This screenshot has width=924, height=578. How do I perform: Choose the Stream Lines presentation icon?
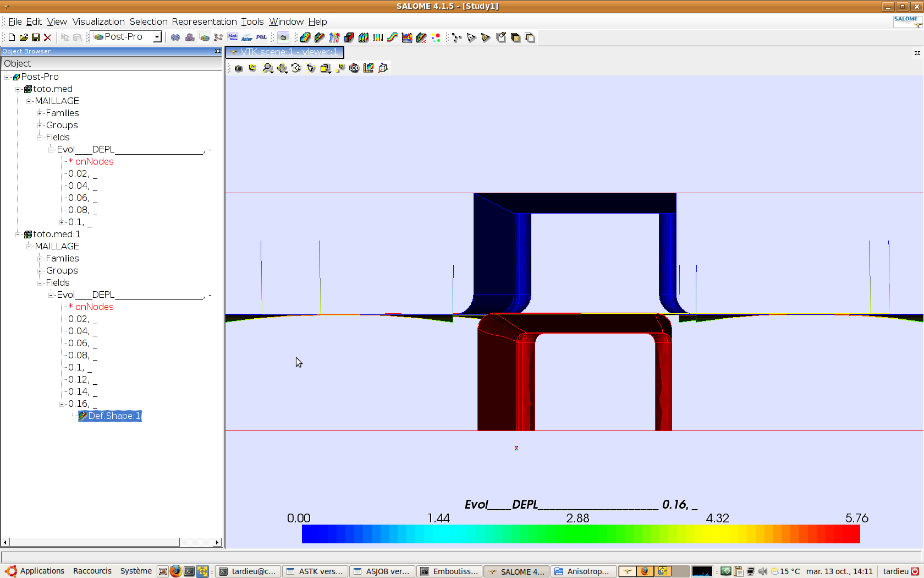(392, 37)
